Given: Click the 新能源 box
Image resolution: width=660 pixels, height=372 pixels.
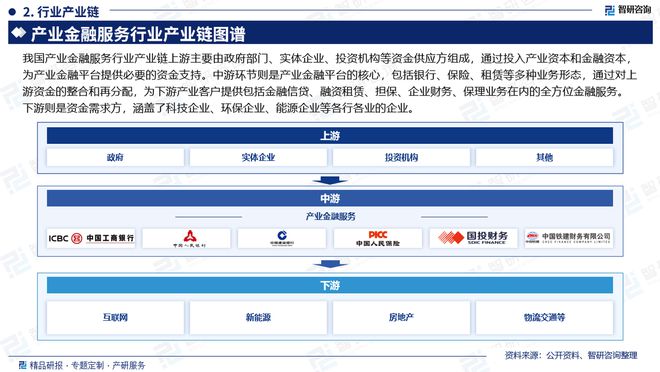Looking at the screenshot, I should click(258, 317).
